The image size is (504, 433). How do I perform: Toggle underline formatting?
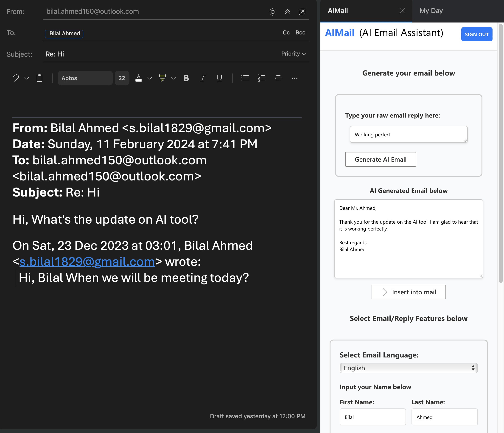(x=219, y=78)
